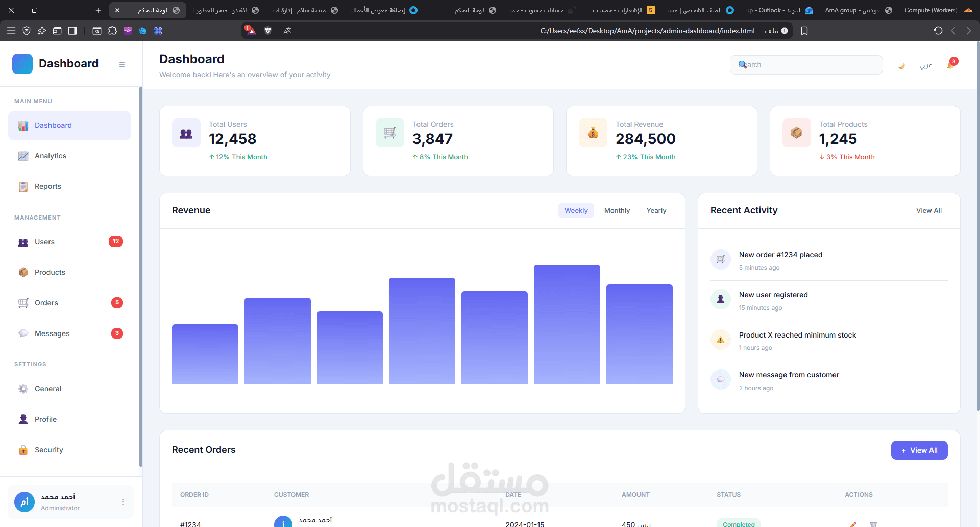Click the minimum stock warning icon
The image size is (980, 527).
pos(721,340)
